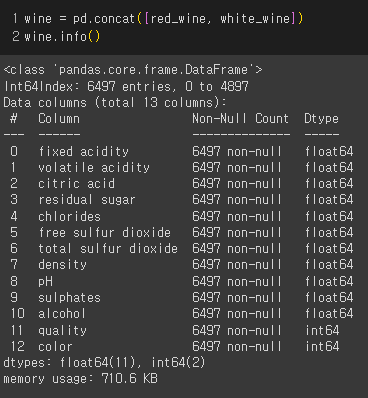Select the residual sugar column name
Screen dimensions: 368x398
[x=87, y=200]
